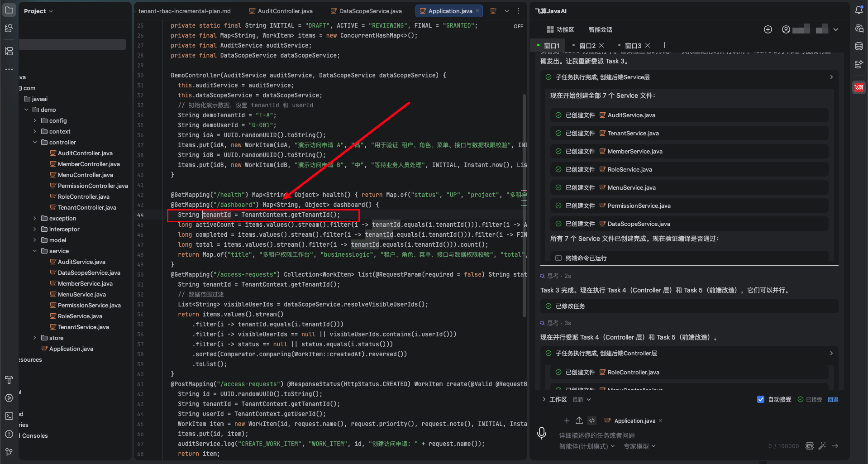
Task: Expand the 工作区 section
Action: click(544, 399)
